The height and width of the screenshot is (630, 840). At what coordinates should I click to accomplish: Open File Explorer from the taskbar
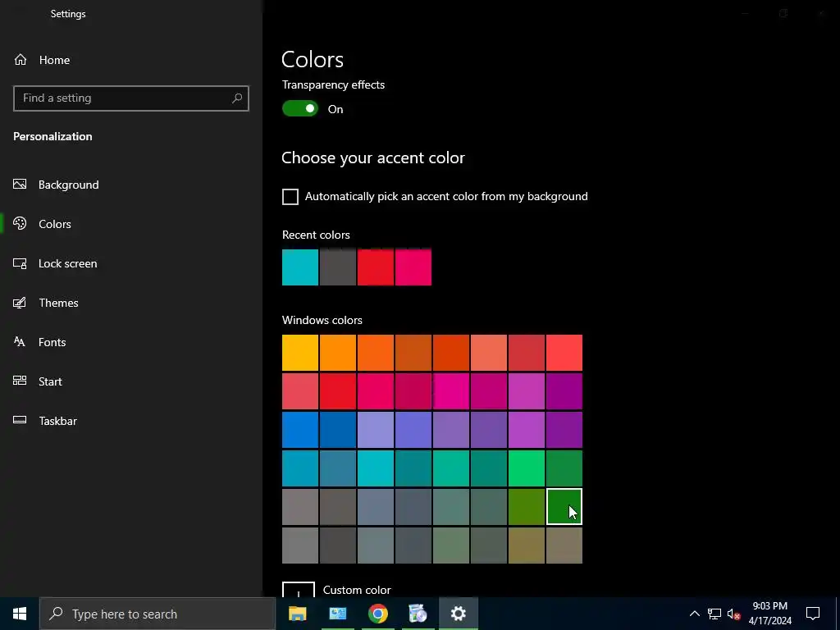pos(297,614)
